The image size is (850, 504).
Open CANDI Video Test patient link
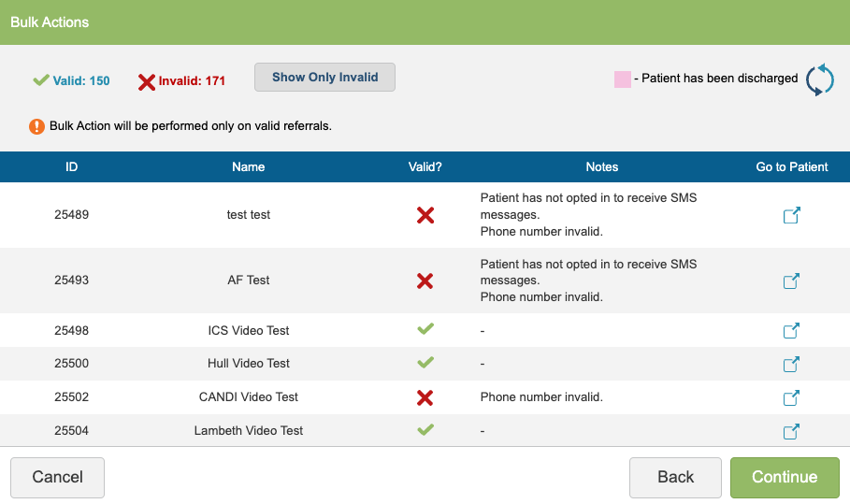tap(791, 397)
